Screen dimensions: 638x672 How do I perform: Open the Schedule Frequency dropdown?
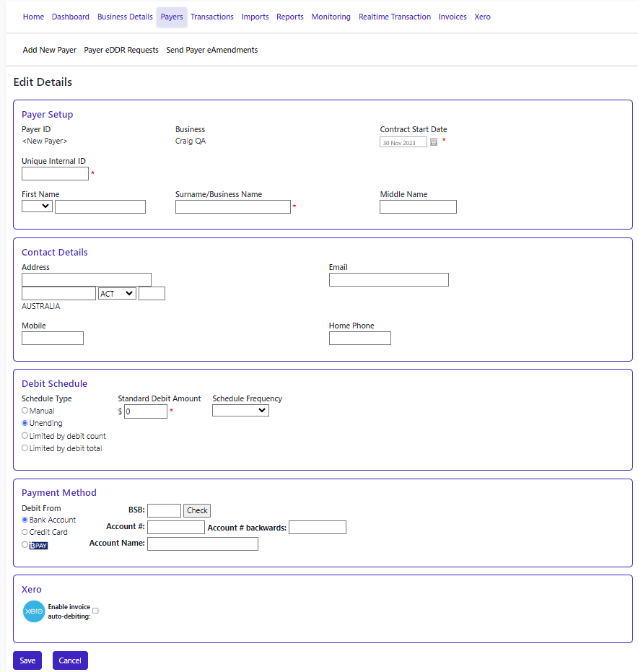click(x=240, y=411)
